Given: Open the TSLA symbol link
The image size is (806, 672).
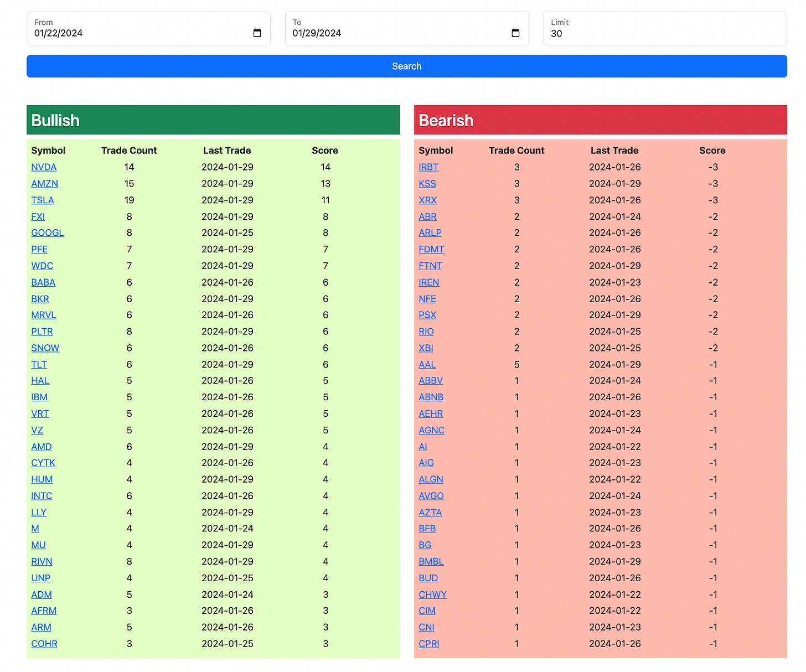Looking at the screenshot, I should 43,200.
